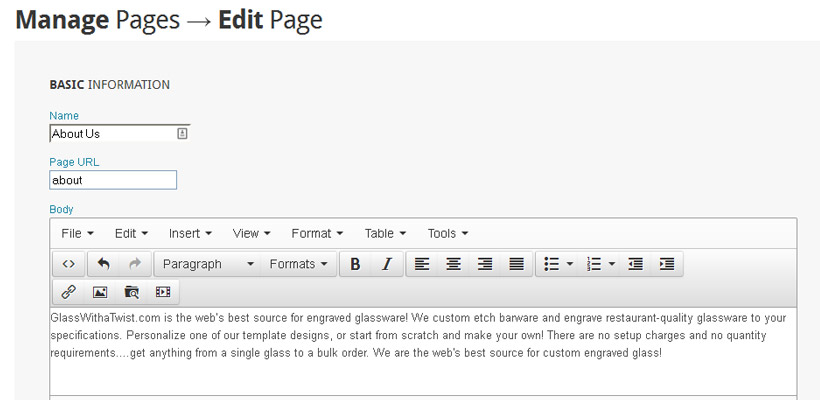Open the Format menu
820x400 pixels.
pyautogui.click(x=317, y=233)
